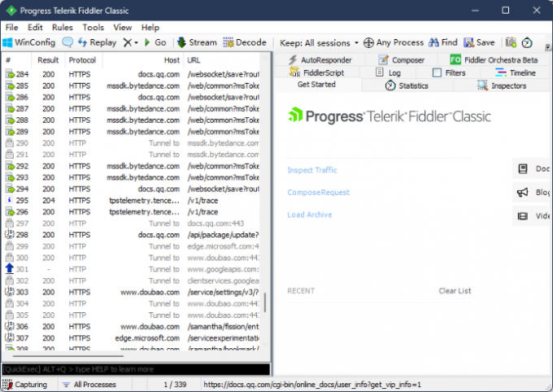Screen dimensions: 553x392
Task: Select session 284 docs.qq.com row icon
Action: (x=10, y=75)
